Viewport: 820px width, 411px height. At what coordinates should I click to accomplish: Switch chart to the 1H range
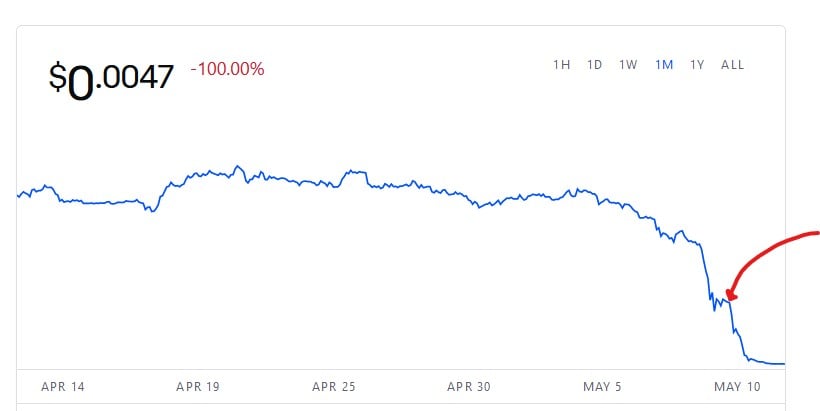(562, 65)
